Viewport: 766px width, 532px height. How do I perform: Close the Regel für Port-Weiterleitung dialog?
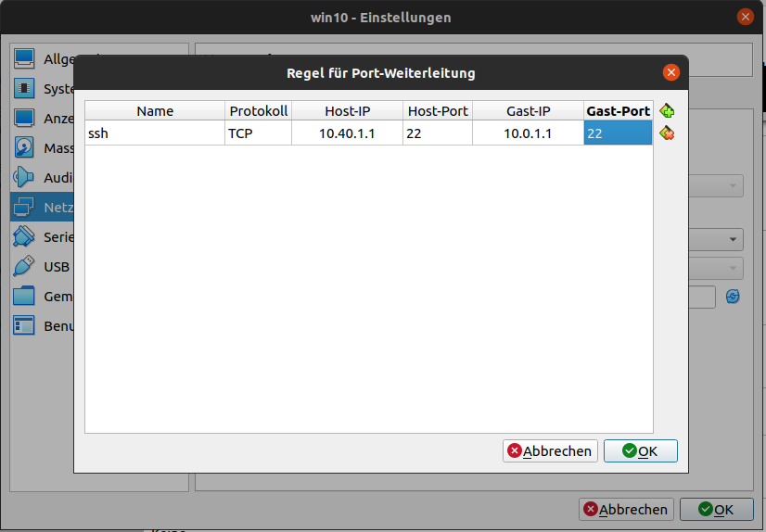(670, 72)
